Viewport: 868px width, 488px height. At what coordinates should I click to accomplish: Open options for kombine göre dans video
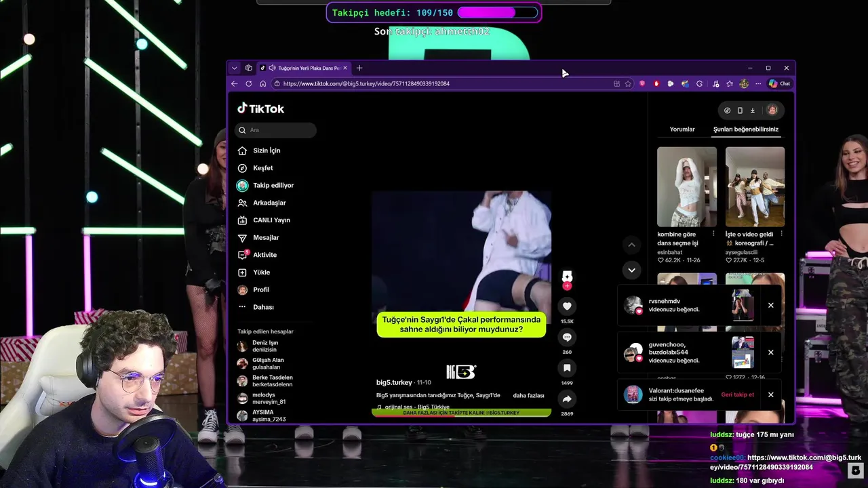click(x=713, y=234)
